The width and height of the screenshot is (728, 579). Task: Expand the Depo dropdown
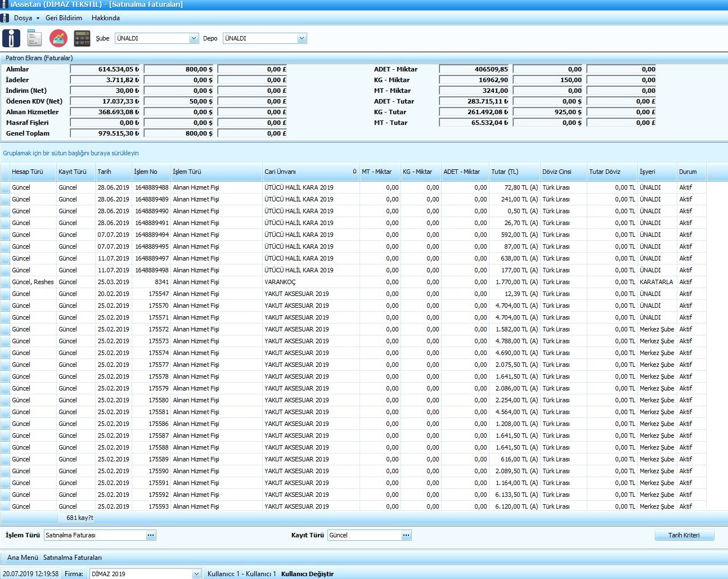(302, 38)
